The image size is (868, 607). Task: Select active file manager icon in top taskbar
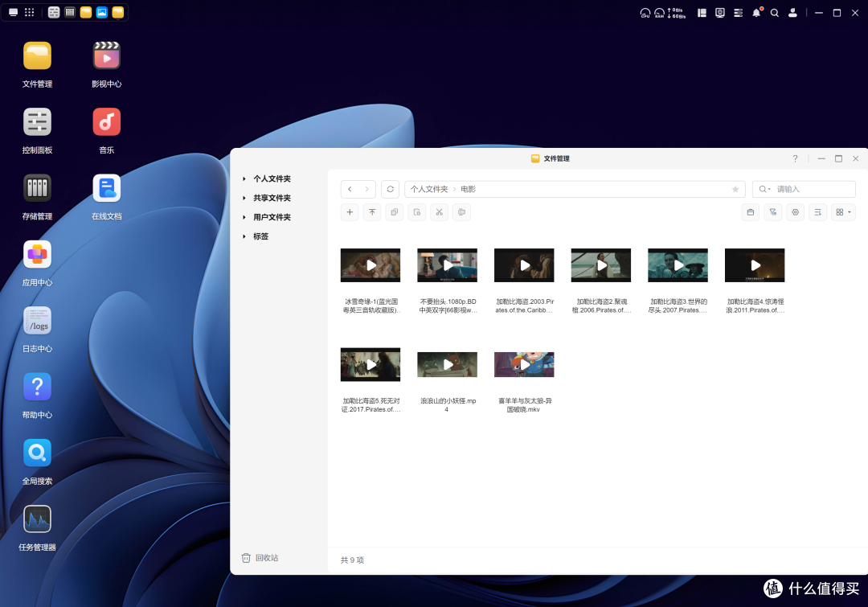(x=118, y=12)
